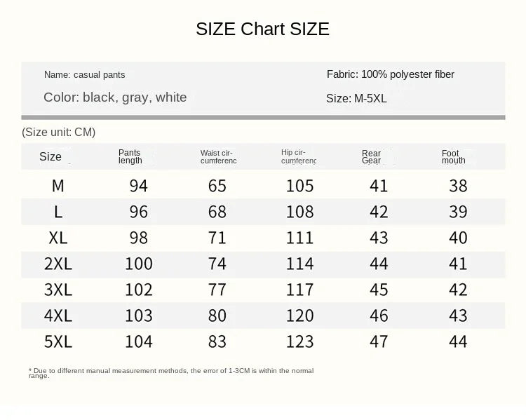The width and height of the screenshot is (526, 420).
Task: Select the 5XL size row label
Action: [x=58, y=341]
